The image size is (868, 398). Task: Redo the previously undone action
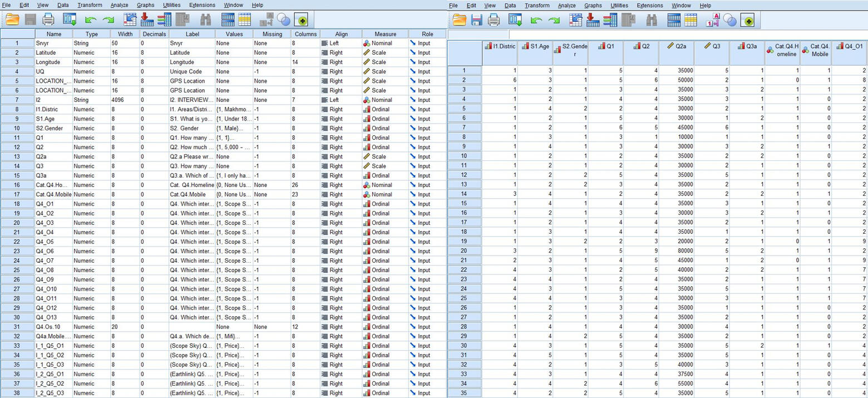(x=108, y=19)
